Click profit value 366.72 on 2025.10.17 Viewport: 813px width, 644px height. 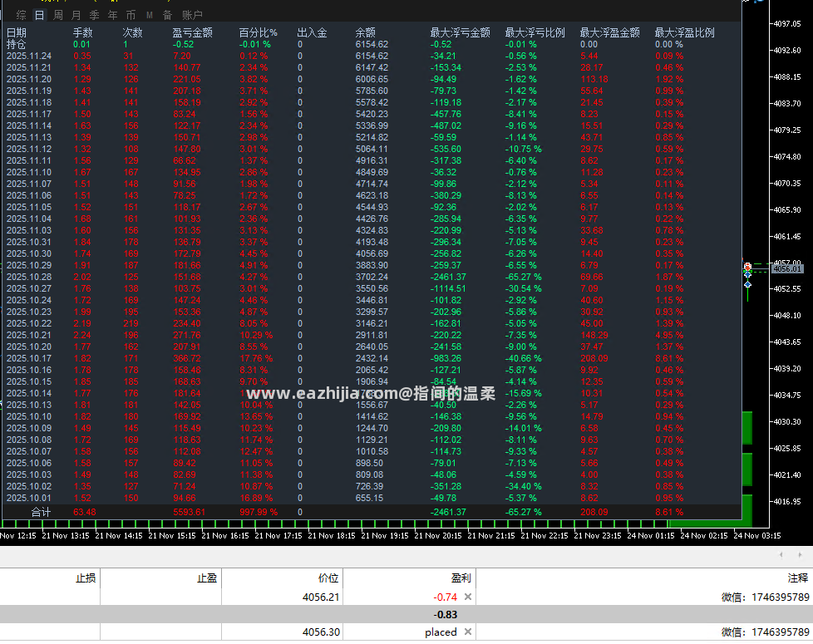(x=187, y=358)
